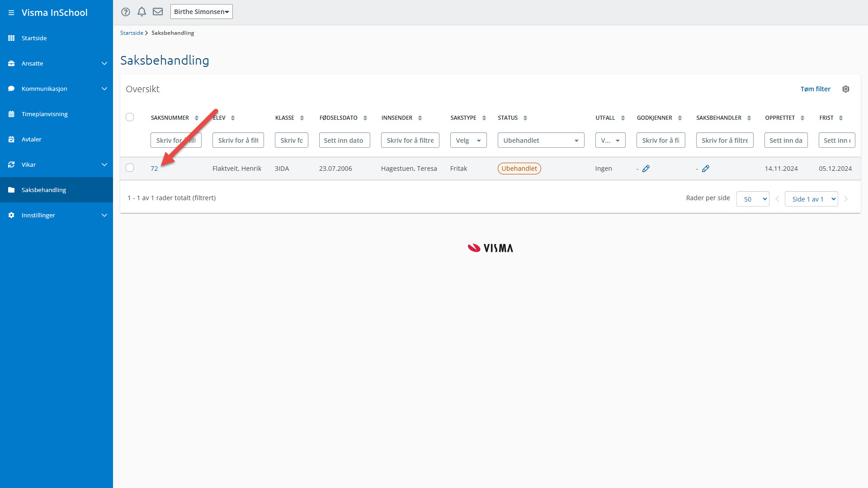Check the select-all rows checkbox
868x488 pixels.
(x=130, y=117)
